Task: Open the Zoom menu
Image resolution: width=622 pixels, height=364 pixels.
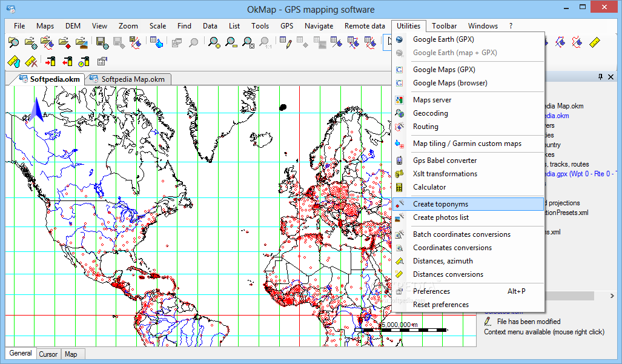Action: (x=128, y=26)
